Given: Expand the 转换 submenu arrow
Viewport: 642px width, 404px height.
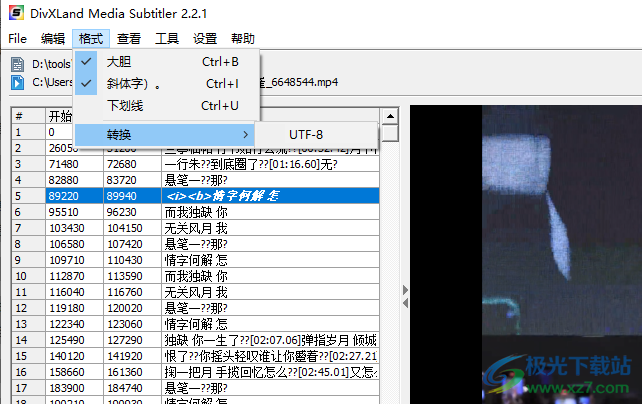Looking at the screenshot, I should click(x=245, y=134).
